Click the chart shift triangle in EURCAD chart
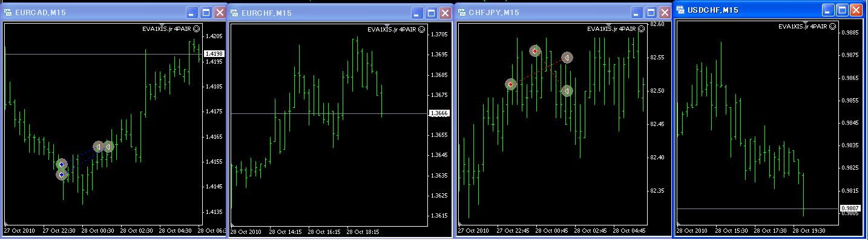The width and height of the screenshot is (868, 240). click(162, 24)
